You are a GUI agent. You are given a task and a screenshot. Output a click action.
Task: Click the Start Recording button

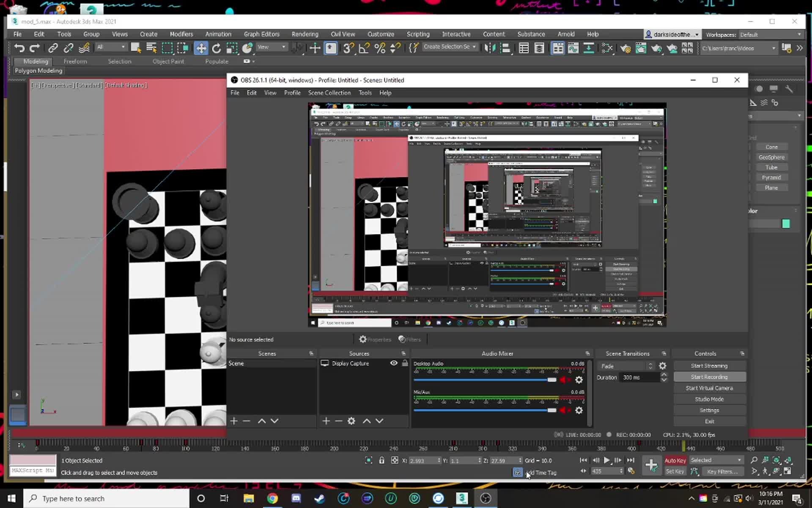[709, 377]
